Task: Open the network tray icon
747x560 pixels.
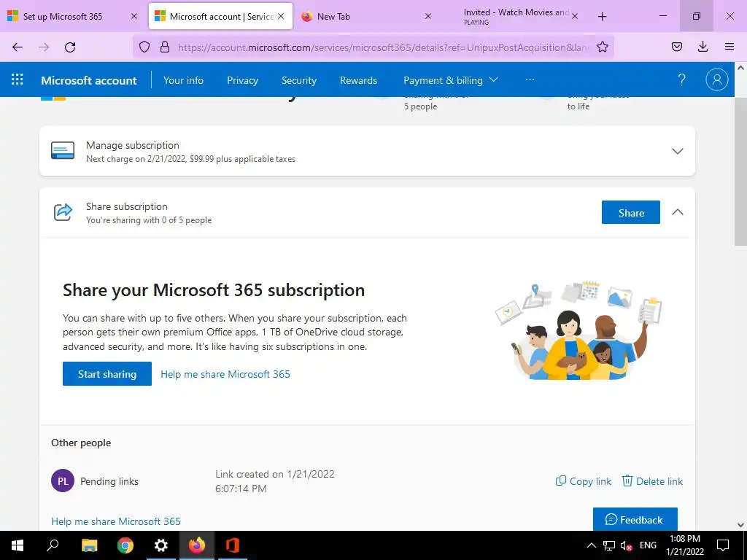Action: (x=609, y=545)
